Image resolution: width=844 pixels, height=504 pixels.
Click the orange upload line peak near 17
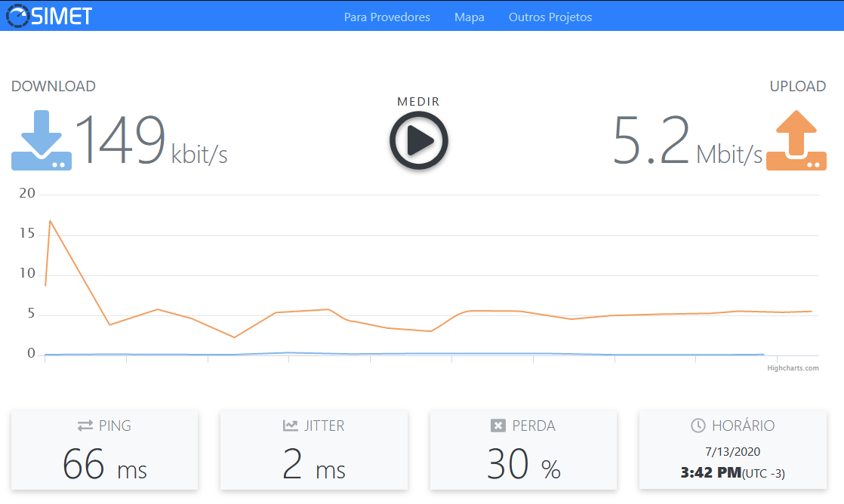tap(50, 220)
